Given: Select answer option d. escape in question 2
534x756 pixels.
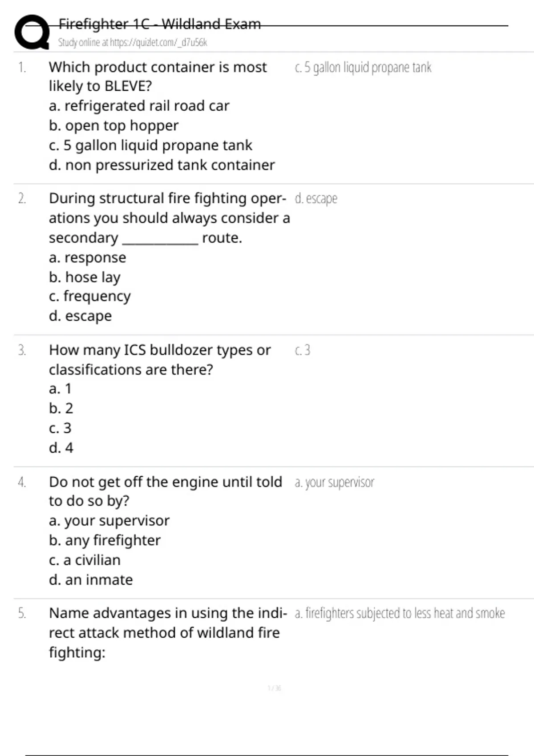Looking at the screenshot, I should coord(80,316).
